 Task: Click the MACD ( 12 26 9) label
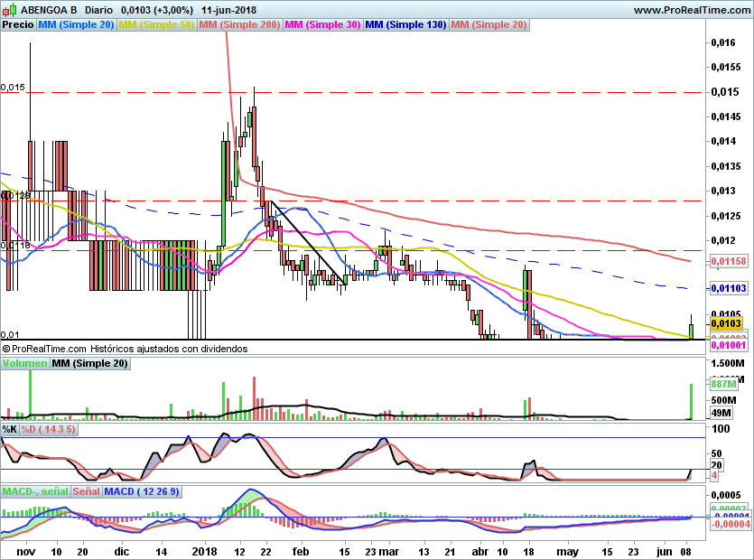coord(142,491)
